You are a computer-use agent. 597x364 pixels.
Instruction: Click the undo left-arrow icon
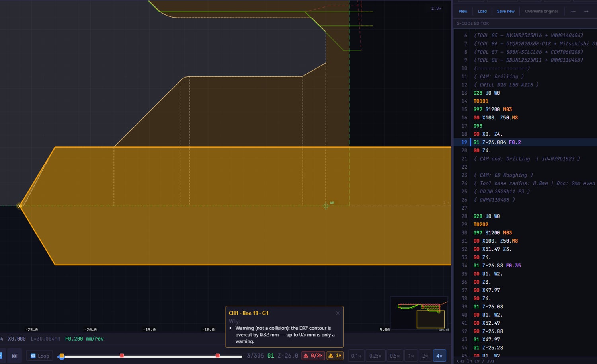[x=573, y=11]
